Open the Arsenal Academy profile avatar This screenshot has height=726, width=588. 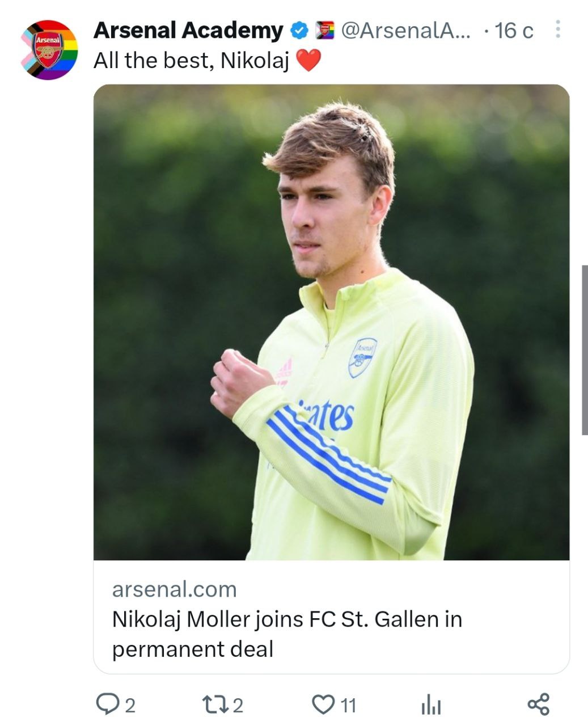[49, 50]
